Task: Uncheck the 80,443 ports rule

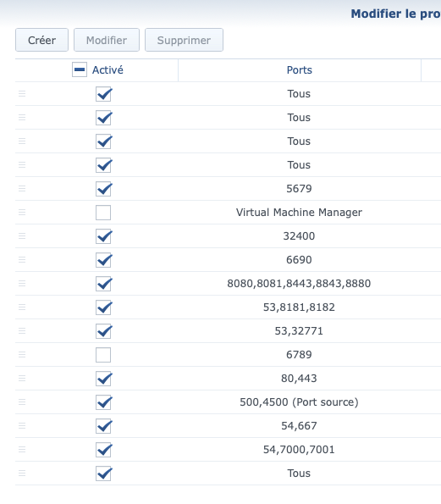Action: (x=103, y=379)
